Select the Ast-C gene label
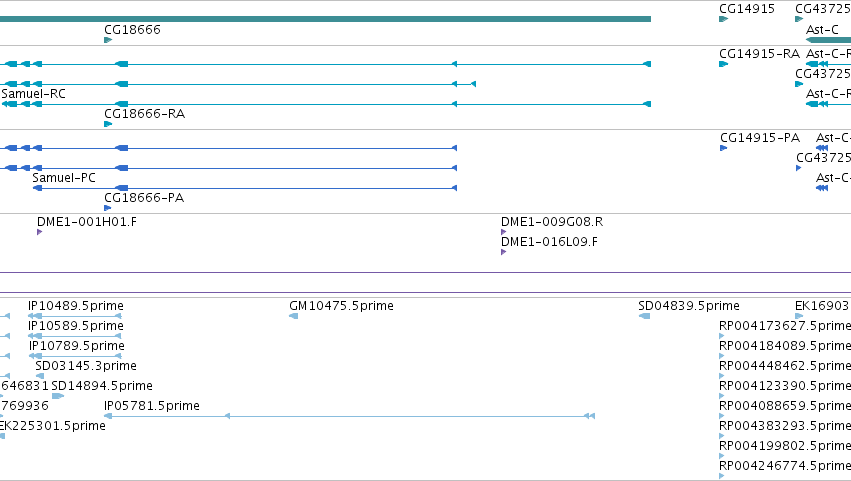 point(822,29)
